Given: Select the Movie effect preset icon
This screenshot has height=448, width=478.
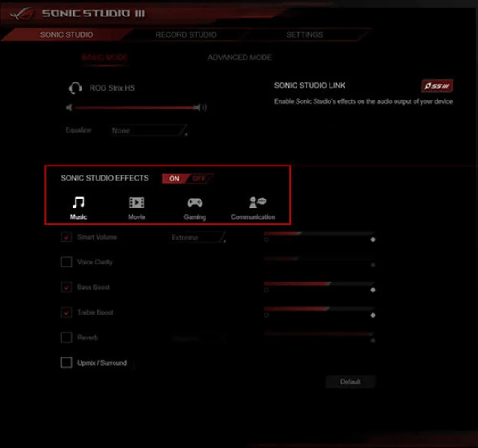Looking at the screenshot, I should point(136,203).
